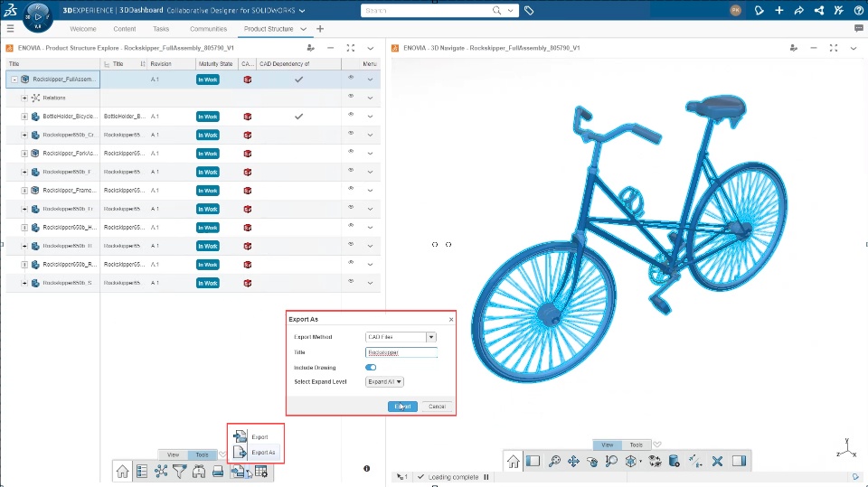
Task: Click the blue X icon in 3D toolbar
Action: coord(717,461)
